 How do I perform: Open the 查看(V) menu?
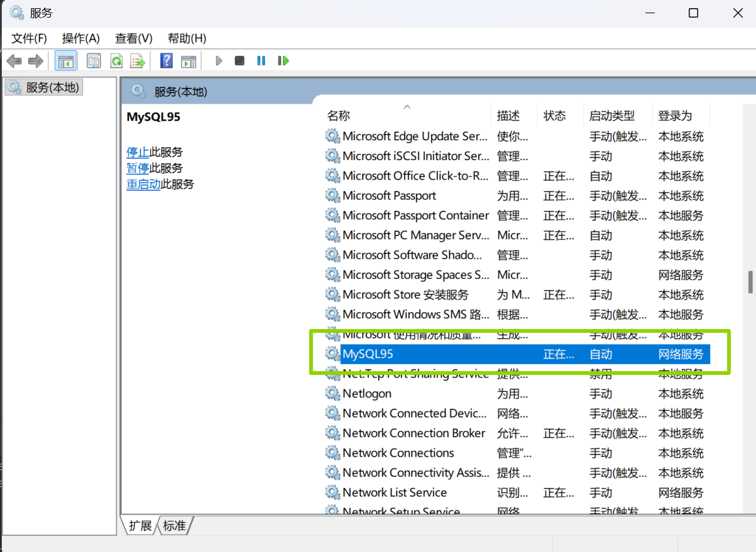pyautogui.click(x=133, y=38)
